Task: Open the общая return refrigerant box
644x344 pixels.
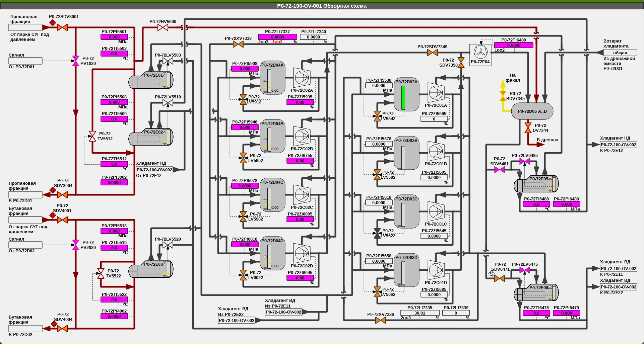Action: pyautogui.click(x=620, y=53)
